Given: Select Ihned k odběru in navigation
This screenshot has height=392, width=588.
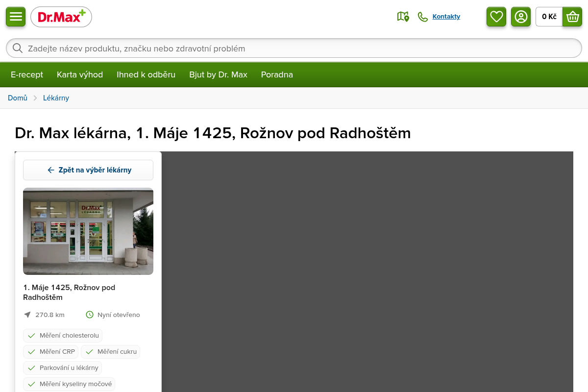Looking at the screenshot, I should pyautogui.click(x=146, y=74).
